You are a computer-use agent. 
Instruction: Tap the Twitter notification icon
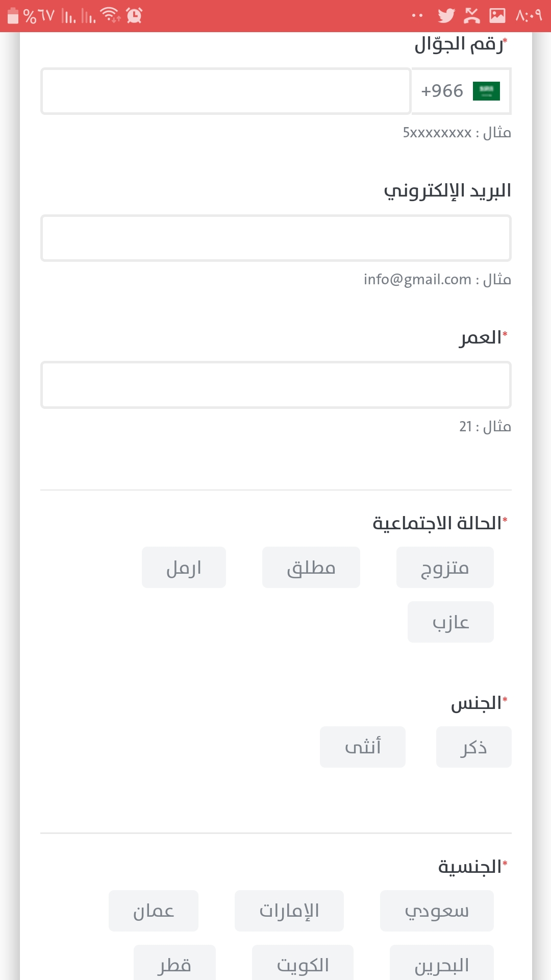point(446,16)
